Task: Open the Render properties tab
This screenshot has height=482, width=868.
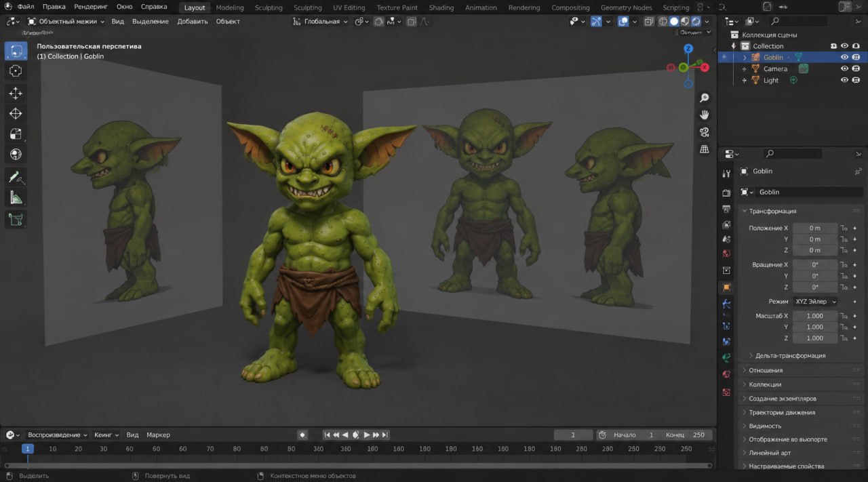Action: tap(726, 193)
